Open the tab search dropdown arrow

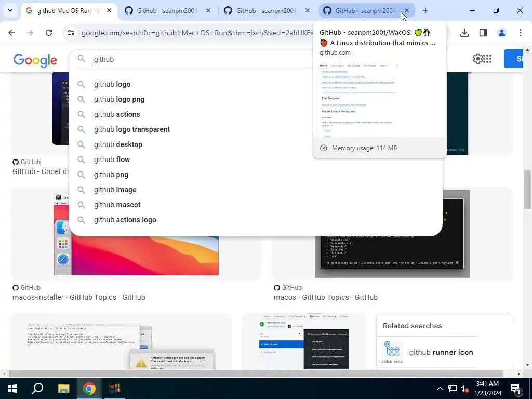point(10,10)
